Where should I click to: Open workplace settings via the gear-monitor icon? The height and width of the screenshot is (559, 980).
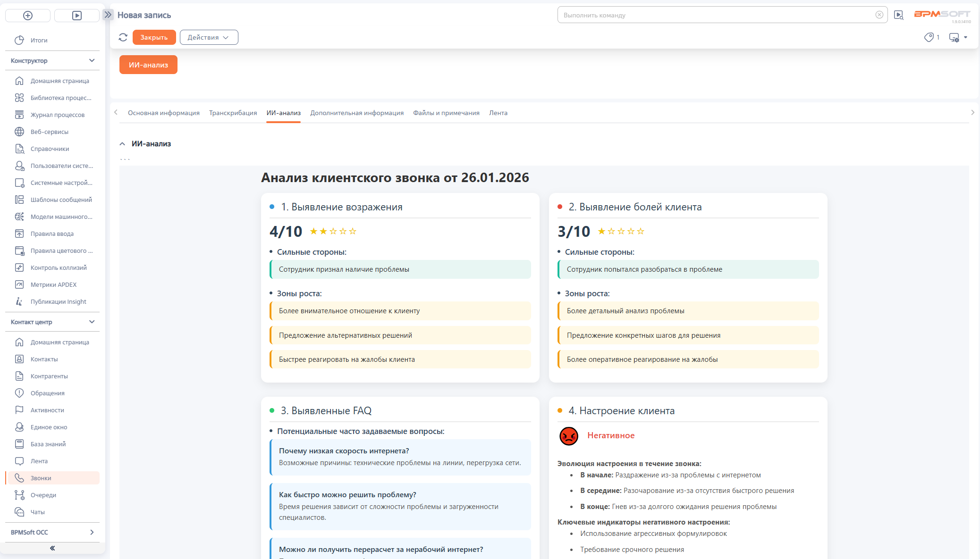pyautogui.click(x=954, y=37)
